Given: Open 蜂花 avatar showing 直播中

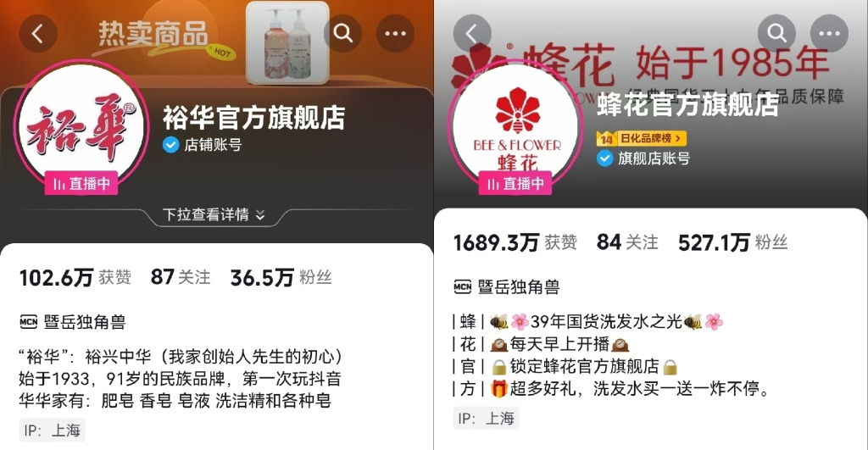Looking at the screenshot, I should pos(515,128).
